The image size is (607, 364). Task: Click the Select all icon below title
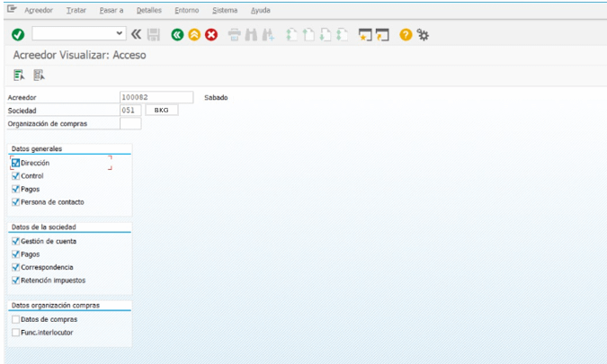[19, 75]
